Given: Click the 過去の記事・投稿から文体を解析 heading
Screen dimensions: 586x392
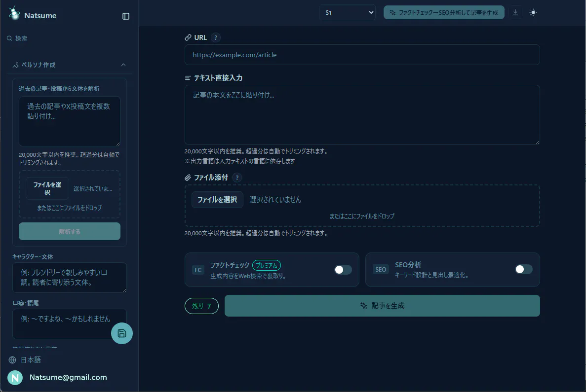Looking at the screenshot, I should (59, 89).
